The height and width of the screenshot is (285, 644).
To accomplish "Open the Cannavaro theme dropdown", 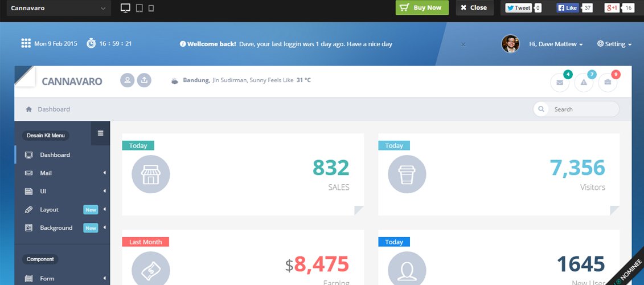I will (x=55, y=8).
